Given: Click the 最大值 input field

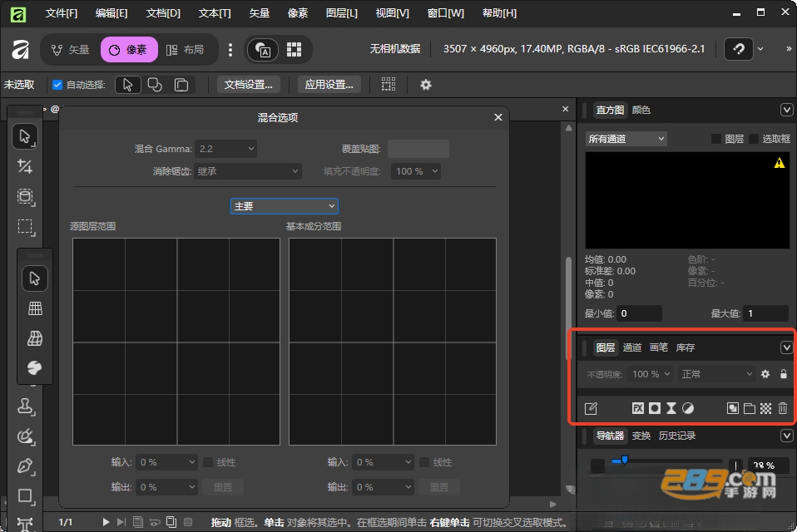Looking at the screenshot, I should (x=765, y=313).
